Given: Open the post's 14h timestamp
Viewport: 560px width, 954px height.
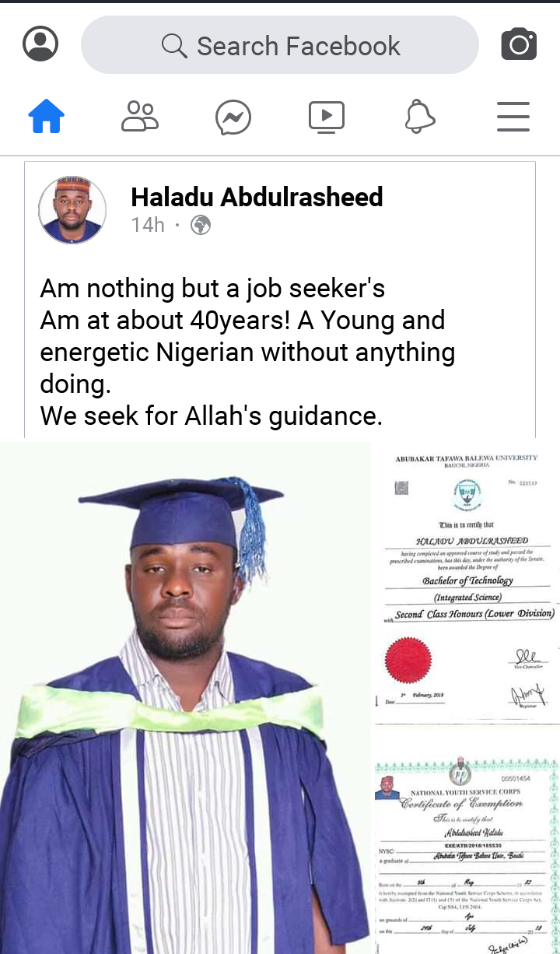Looking at the screenshot, I should tap(148, 226).
